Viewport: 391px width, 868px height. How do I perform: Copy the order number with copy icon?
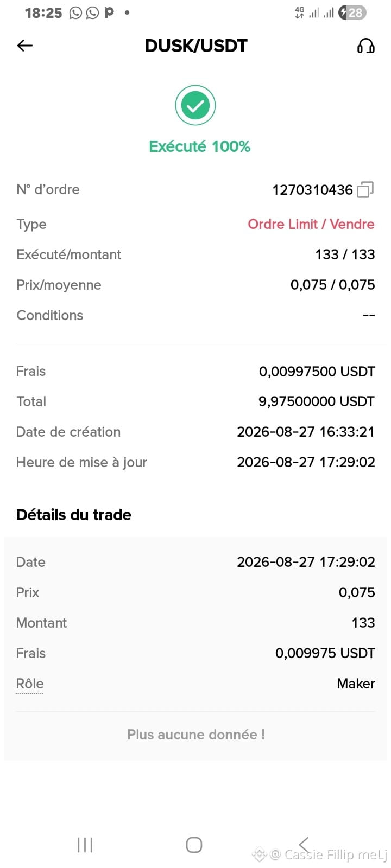(365, 189)
